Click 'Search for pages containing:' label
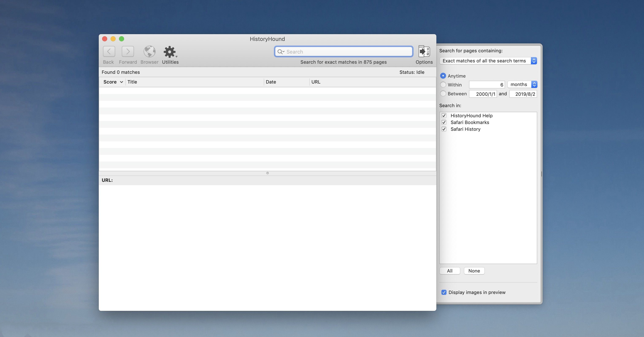This screenshot has height=337, width=644. click(x=471, y=51)
